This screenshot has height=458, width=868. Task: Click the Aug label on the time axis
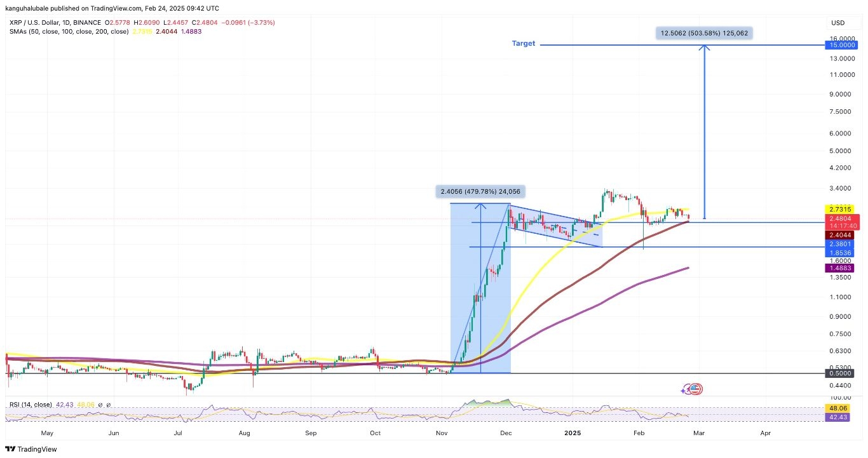pyautogui.click(x=245, y=433)
